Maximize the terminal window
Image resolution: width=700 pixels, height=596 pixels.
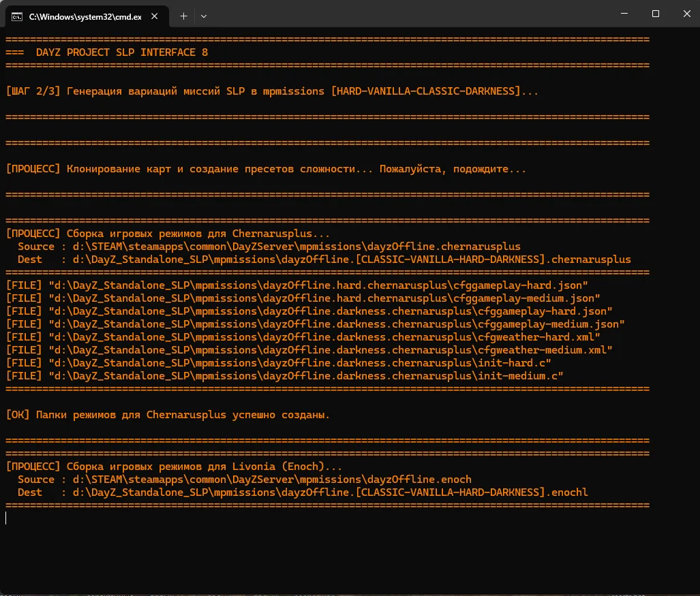point(656,14)
